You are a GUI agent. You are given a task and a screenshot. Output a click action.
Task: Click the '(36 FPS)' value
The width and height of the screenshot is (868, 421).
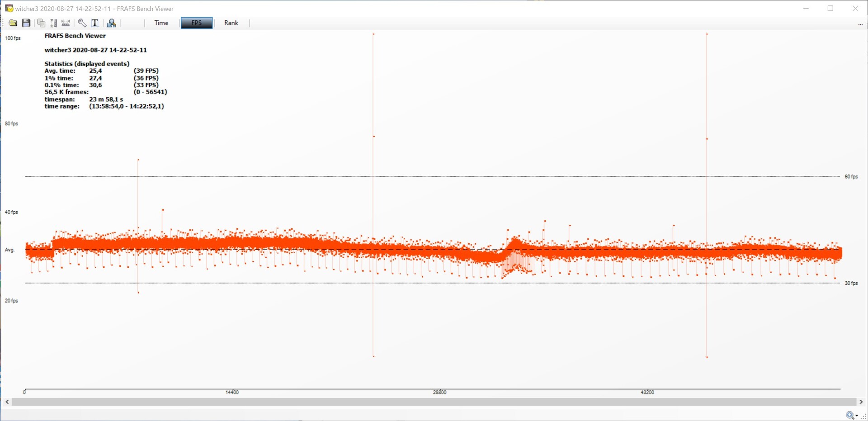click(146, 78)
